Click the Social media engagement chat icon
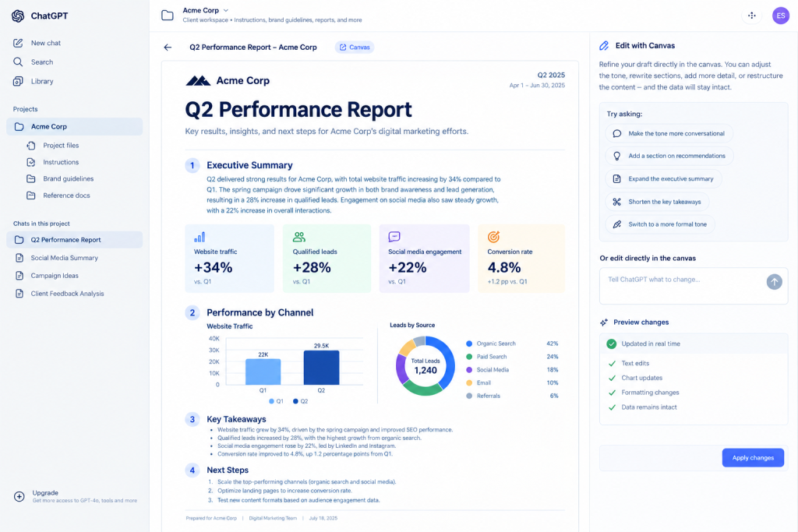This screenshot has height=532, width=798. [394, 237]
